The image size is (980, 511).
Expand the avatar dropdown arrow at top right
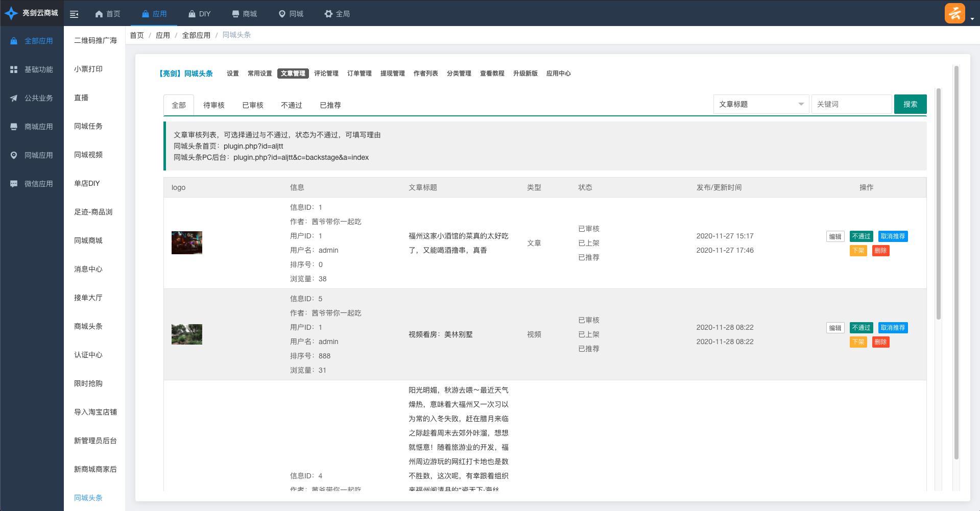[972, 19]
